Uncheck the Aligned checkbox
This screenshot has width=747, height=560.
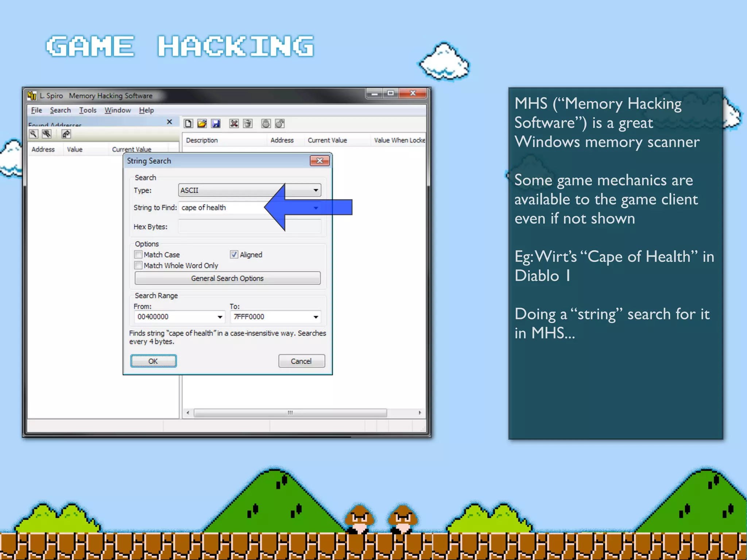pyautogui.click(x=234, y=254)
